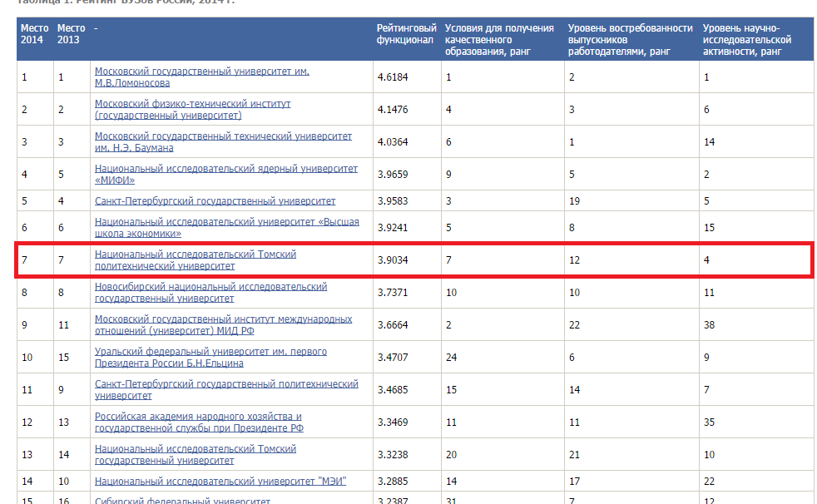Click research rank 35 in the 3.3469 row

(x=709, y=422)
